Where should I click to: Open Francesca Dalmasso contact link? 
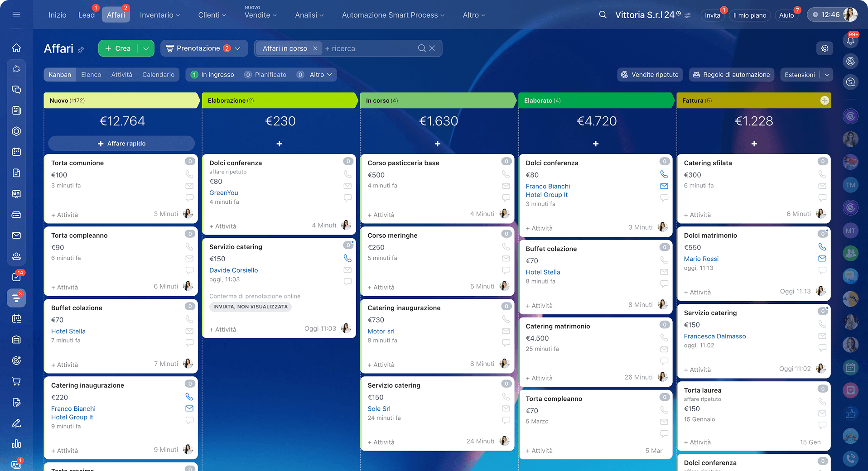coord(715,336)
